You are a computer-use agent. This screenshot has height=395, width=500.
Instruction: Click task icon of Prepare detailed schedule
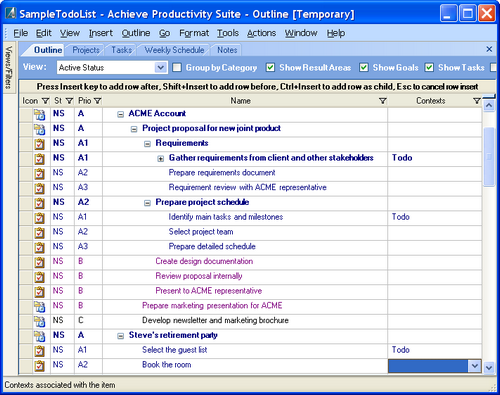point(39,247)
